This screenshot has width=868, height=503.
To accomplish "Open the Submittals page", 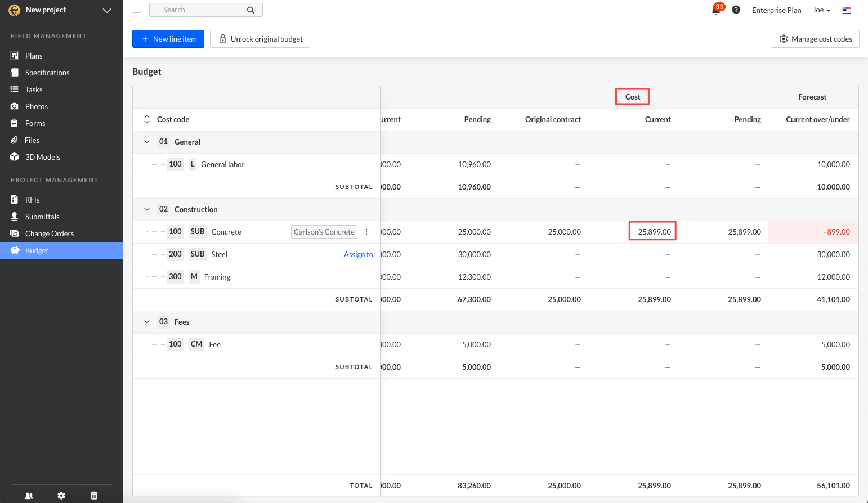I will click(42, 217).
